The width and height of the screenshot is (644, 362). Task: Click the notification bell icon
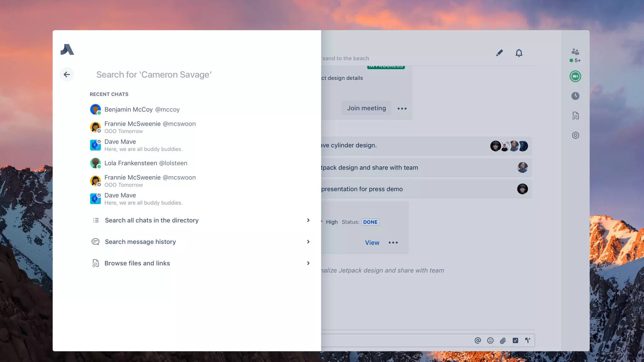[519, 53]
